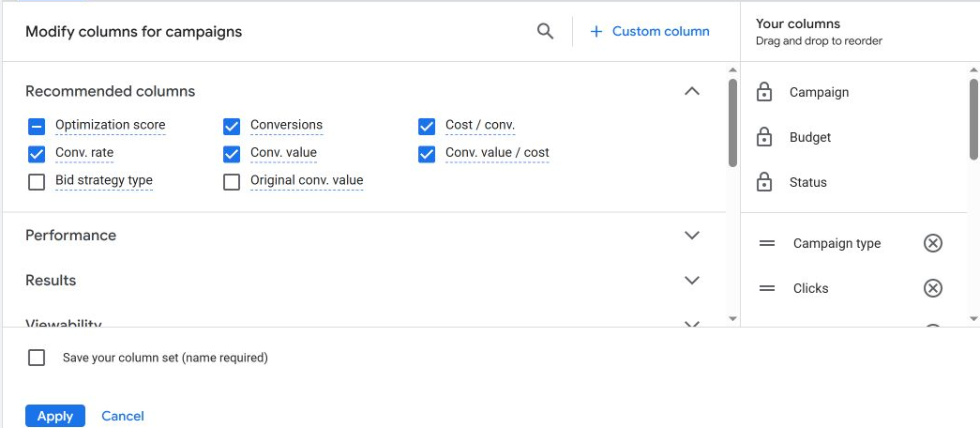
Task: Grab the drag handle for Campaign type
Action: tap(767, 243)
